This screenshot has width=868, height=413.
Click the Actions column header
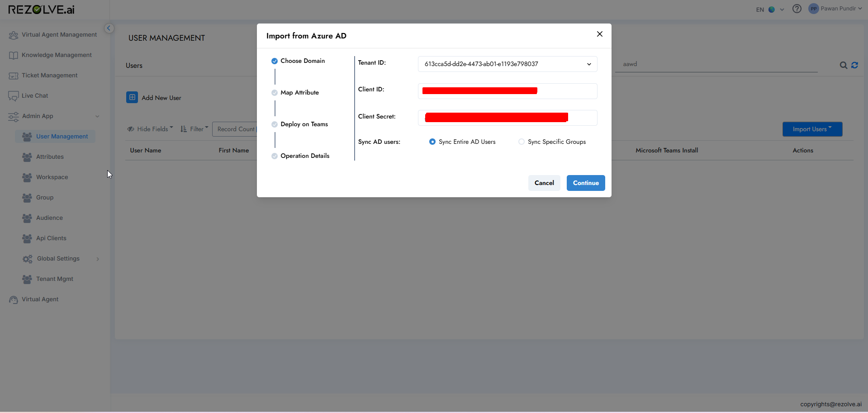coord(803,150)
